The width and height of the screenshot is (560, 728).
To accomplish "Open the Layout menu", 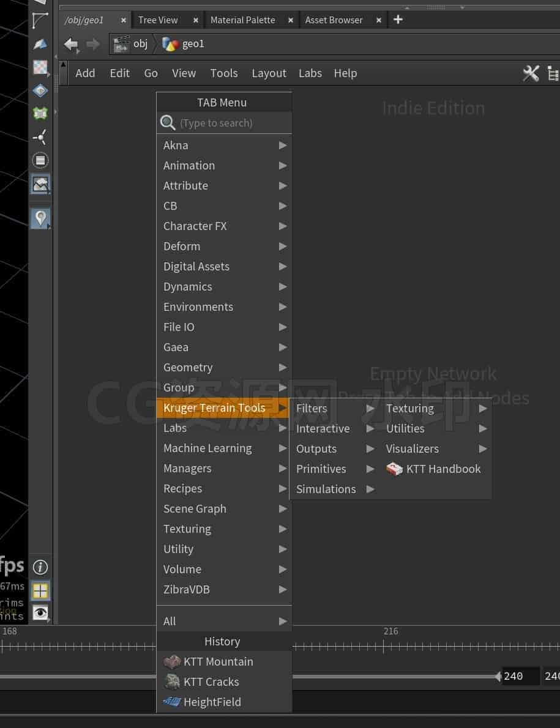I will [269, 73].
